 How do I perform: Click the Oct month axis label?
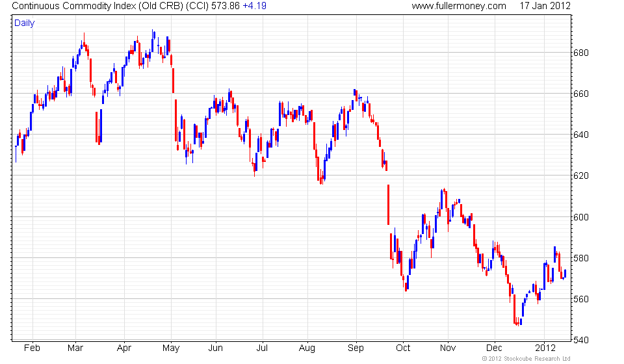click(x=403, y=348)
